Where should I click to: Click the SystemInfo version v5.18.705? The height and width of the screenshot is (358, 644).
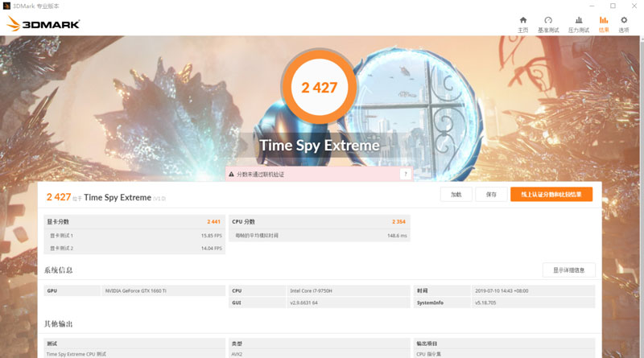485,302
